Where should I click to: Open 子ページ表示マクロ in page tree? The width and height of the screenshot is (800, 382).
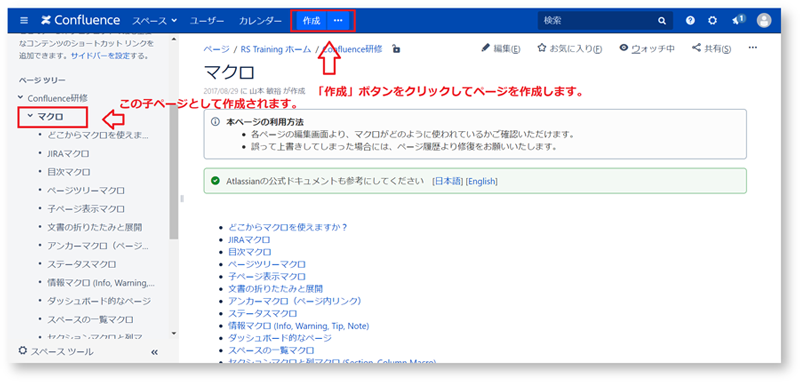[86, 209]
